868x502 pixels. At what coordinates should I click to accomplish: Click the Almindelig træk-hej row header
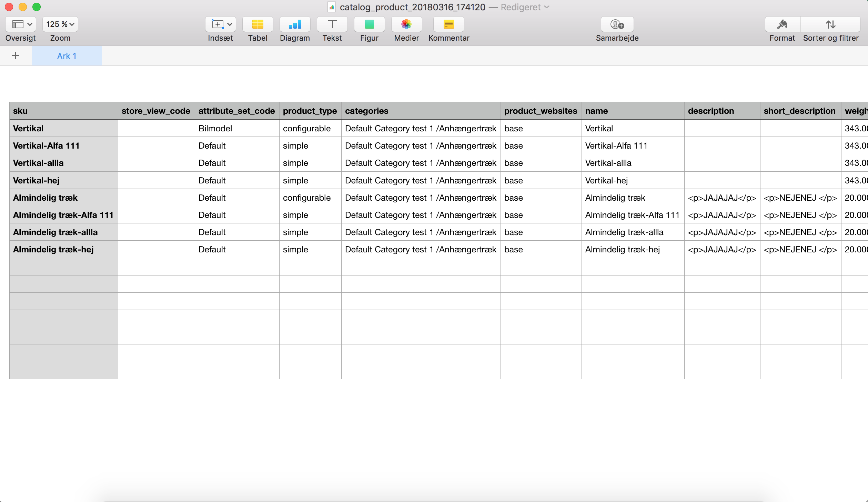63,249
